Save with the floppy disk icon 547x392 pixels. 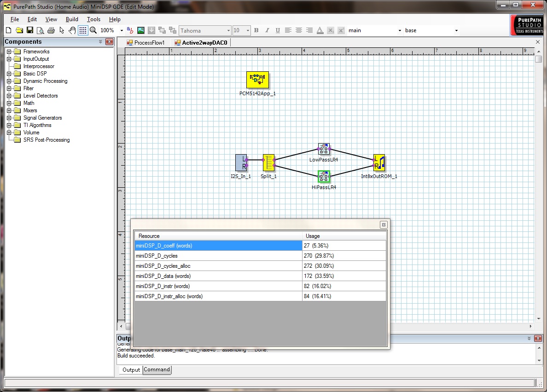(30, 30)
